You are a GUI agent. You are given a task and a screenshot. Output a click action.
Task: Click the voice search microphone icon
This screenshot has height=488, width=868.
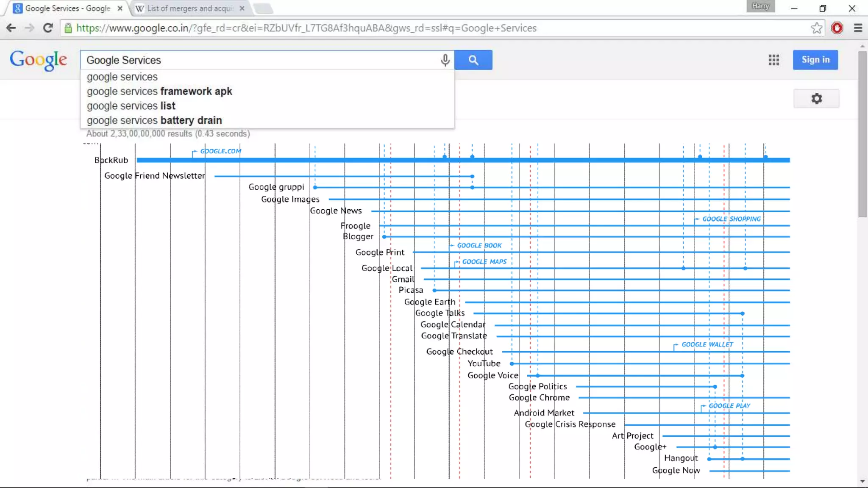[445, 60]
